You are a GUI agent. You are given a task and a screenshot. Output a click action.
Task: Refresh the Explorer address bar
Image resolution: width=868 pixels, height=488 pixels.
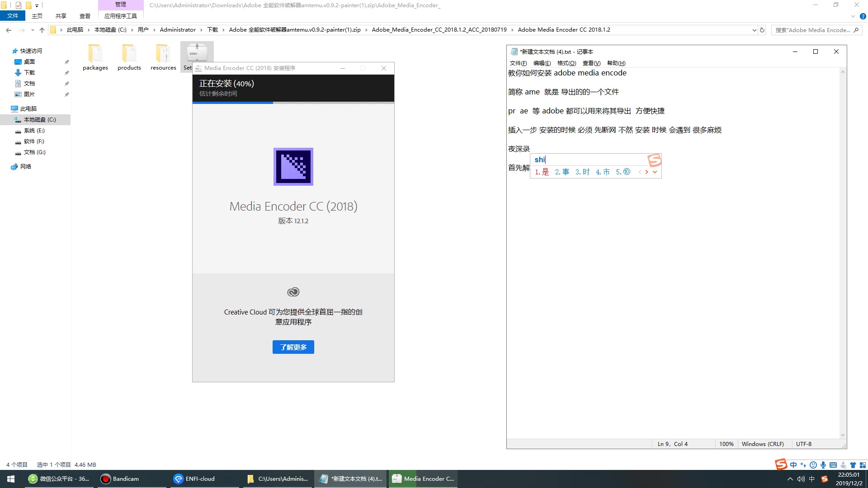[x=762, y=30]
